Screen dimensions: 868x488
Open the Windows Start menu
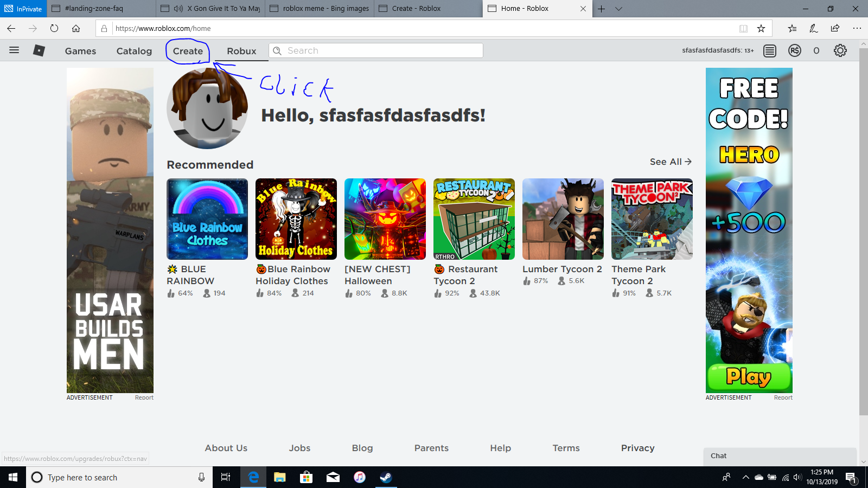[x=13, y=477]
